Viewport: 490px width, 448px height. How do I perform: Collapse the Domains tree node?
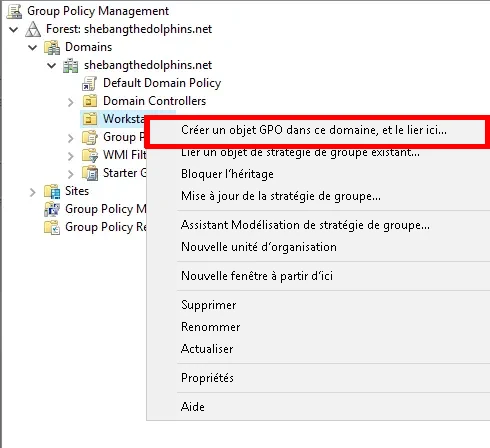click(x=33, y=47)
